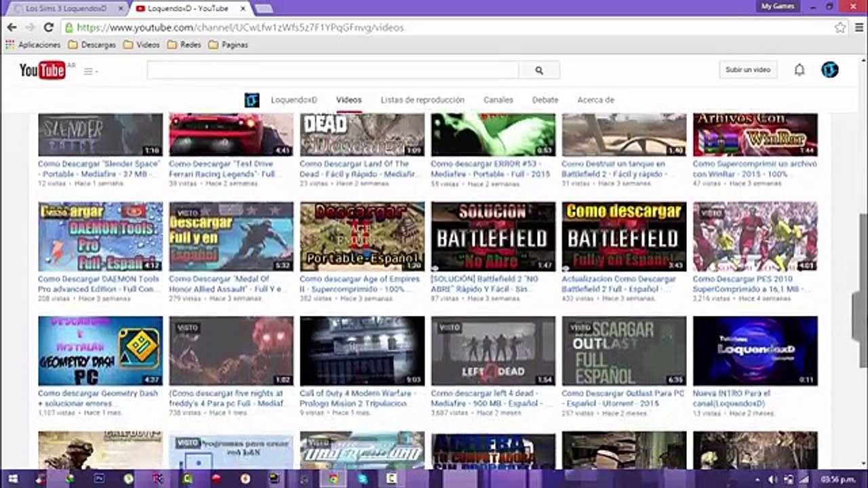Go to the 'Acerca de' tab

(x=596, y=100)
